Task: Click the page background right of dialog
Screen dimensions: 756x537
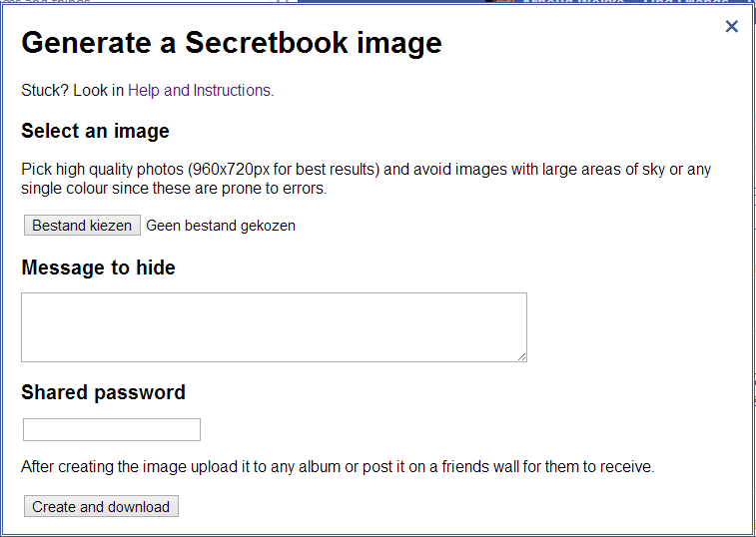Action: click(754, 299)
